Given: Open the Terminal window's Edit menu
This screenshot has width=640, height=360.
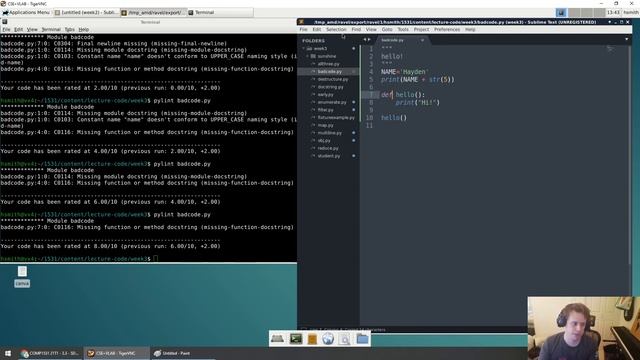Looking at the screenshot, I should 18,29.
